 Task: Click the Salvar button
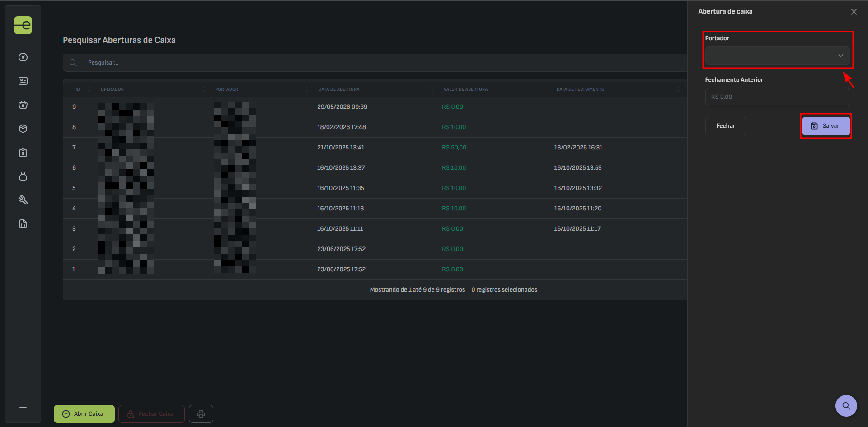pos(826,126)
